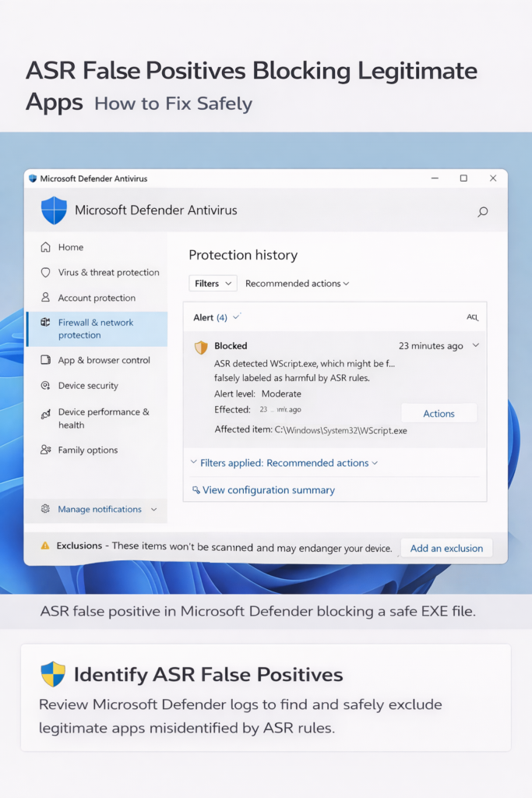Viewport: 532px width, 798px height.
Task: Click the Alert (4) label
Action: click(x=210, y=318)
